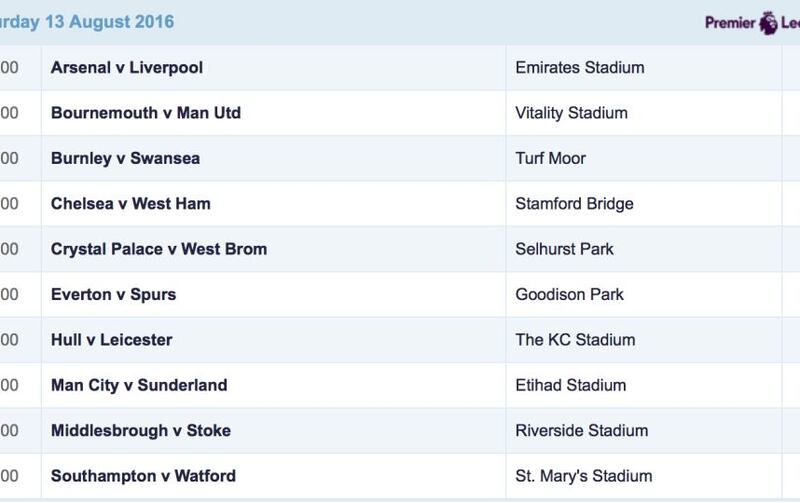This screenshot has width=800, height=503.
Task: Open the Southampton v Watford fixture
Action: point(143,476)
